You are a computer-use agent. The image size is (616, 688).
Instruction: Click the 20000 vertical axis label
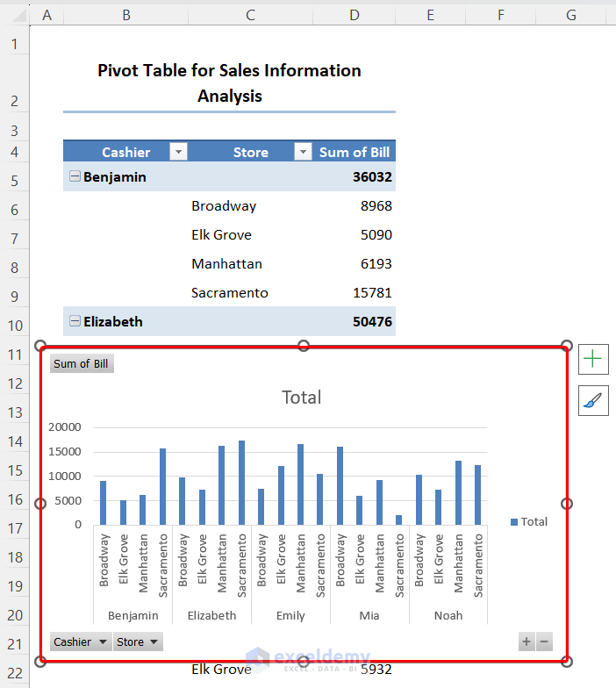[x=65, y=426]
